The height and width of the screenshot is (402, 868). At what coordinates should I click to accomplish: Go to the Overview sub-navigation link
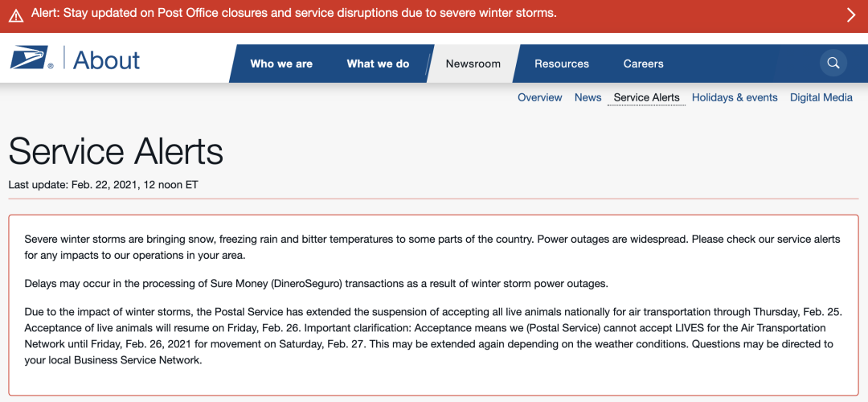pyautogui.click(x=540, y=97)
